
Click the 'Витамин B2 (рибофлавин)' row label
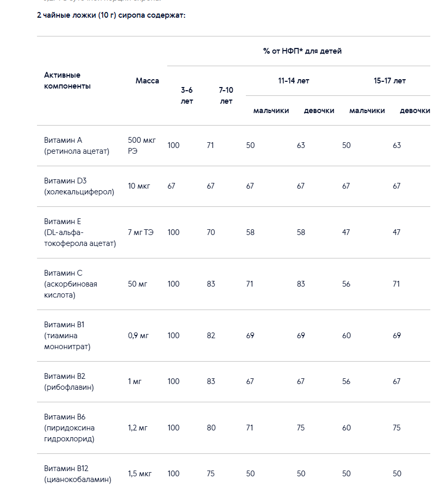pos(69,381)
